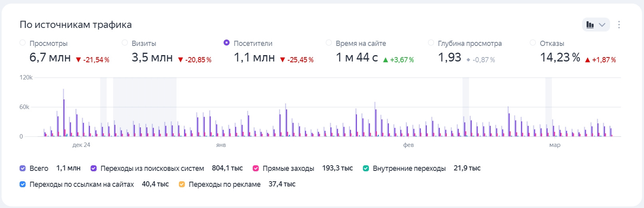The width and height of the screenshot is (644, 208).
Task: Click the янв axis label
Action: coord(221,145)
